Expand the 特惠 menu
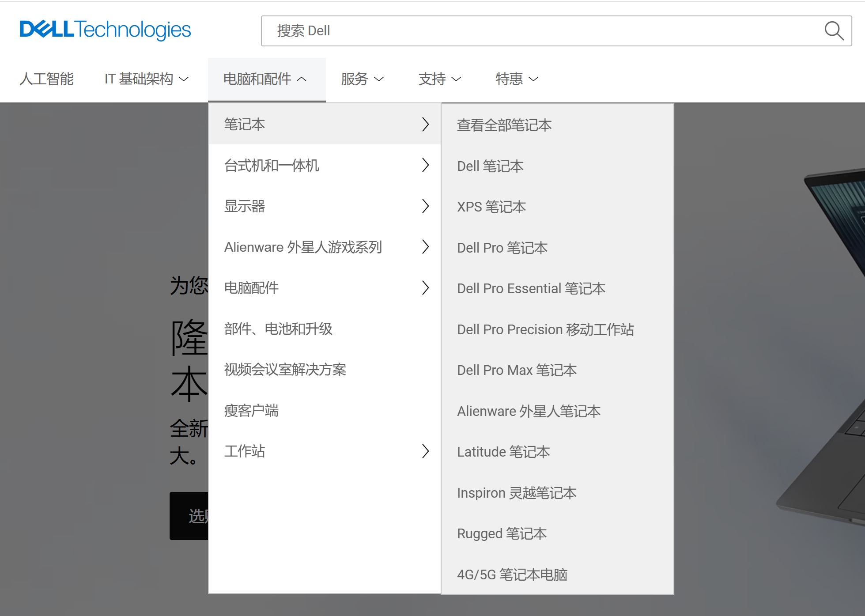Image resolution: width=865 pixels, height=616 pixels. (x=517, y=79)
